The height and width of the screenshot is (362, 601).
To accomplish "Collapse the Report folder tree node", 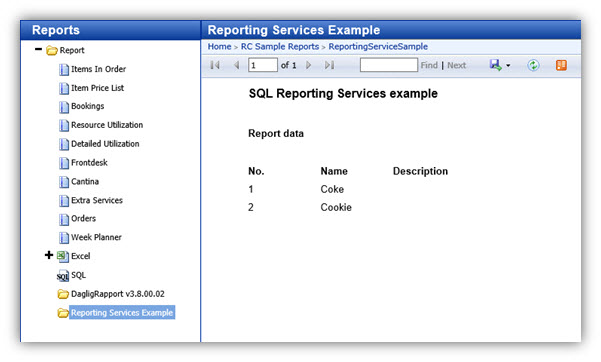I will pyautogui.click(x=38, y=49).
